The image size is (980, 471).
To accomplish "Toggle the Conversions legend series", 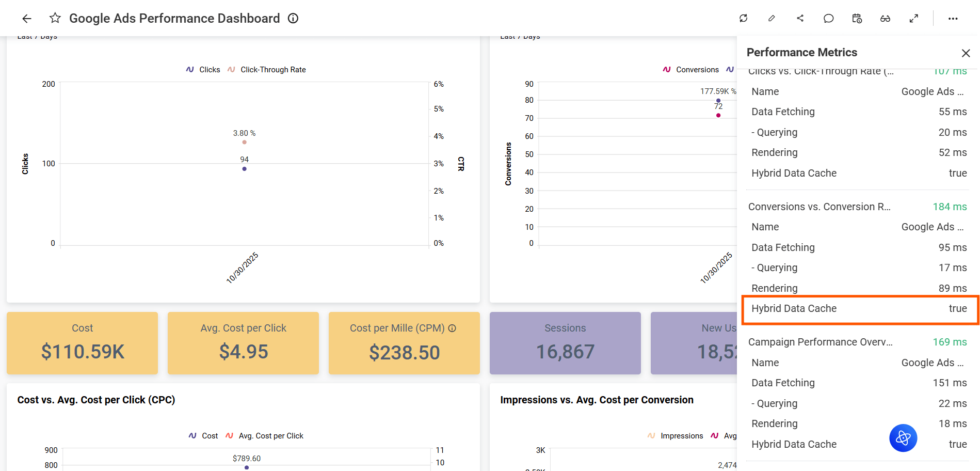I will pos(691,70).
